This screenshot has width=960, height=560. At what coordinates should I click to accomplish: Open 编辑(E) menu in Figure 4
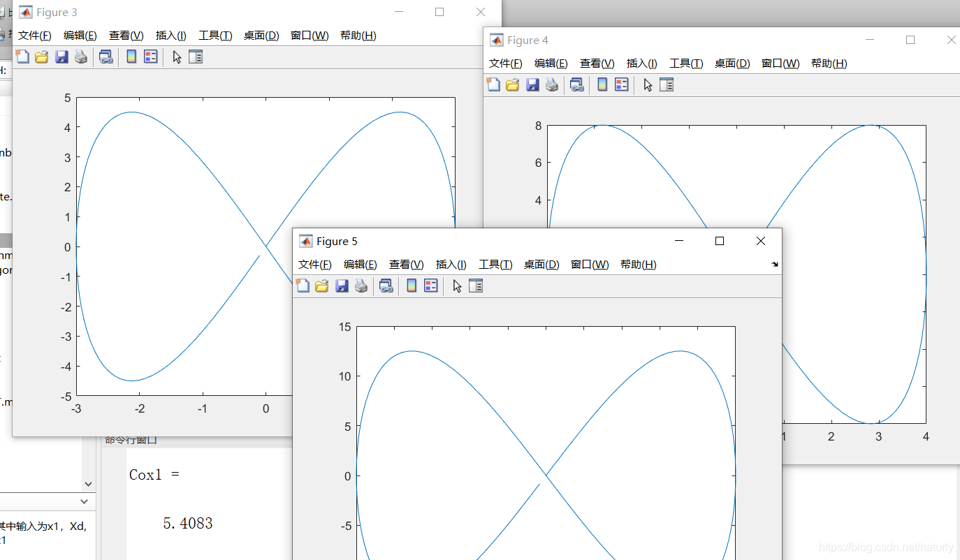tap(551, 64)
